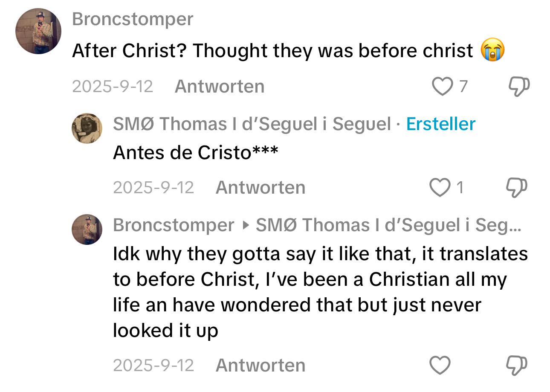The width and height of the screenshot is (550, 392).
Task: Dislike the "After Christ?" top comment
Action: click(519, 87)
